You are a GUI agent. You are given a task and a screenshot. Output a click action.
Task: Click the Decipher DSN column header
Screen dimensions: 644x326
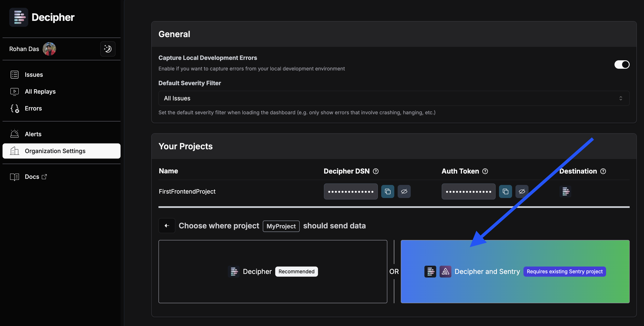346,171
